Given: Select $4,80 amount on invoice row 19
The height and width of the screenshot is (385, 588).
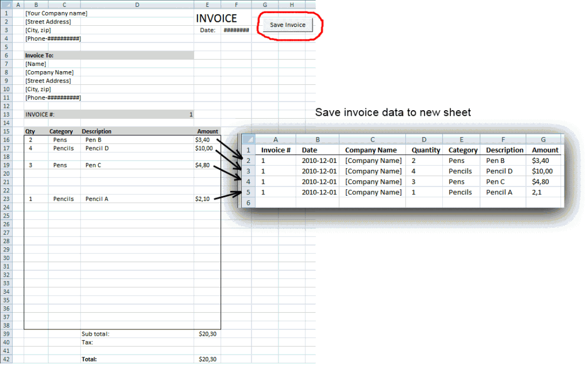Looking at the screenshot, I should [x=203, y=165].
